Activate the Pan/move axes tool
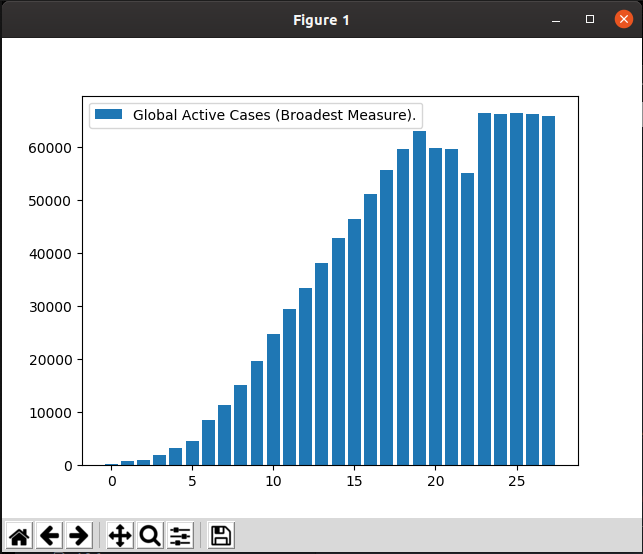Screen dimensions: 643x554 [x=120, y=536]
